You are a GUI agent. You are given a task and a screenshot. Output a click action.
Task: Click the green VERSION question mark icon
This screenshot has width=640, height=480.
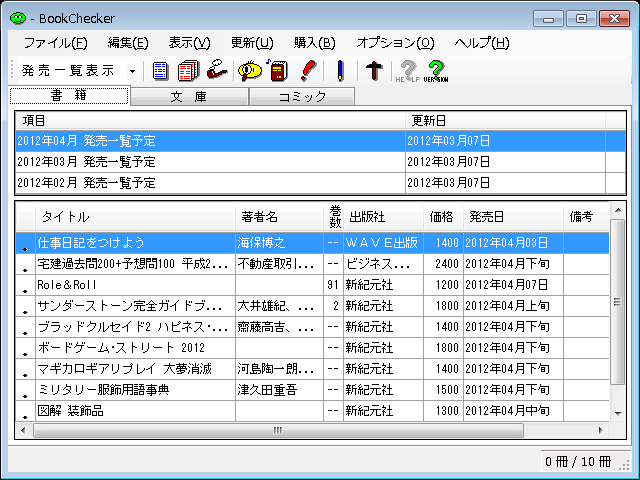(x=436, y=71)
